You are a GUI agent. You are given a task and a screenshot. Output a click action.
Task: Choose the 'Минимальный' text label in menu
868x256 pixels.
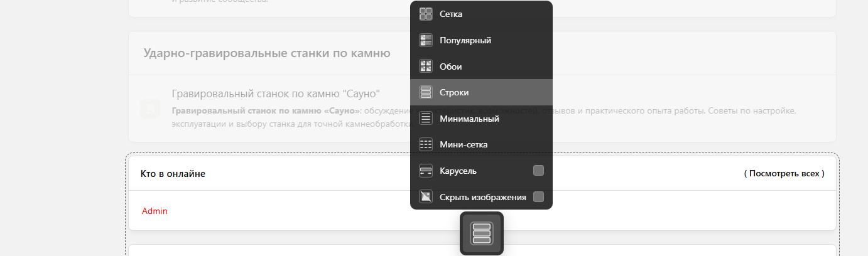469,119
